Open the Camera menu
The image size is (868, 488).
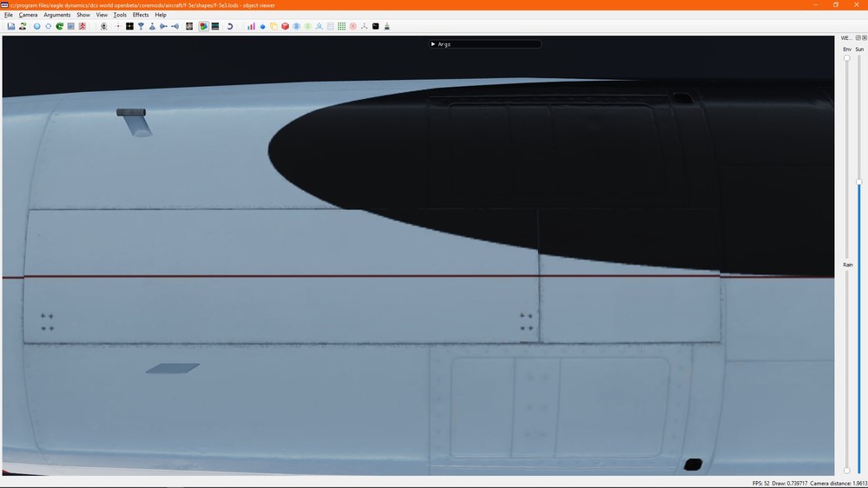29,15
